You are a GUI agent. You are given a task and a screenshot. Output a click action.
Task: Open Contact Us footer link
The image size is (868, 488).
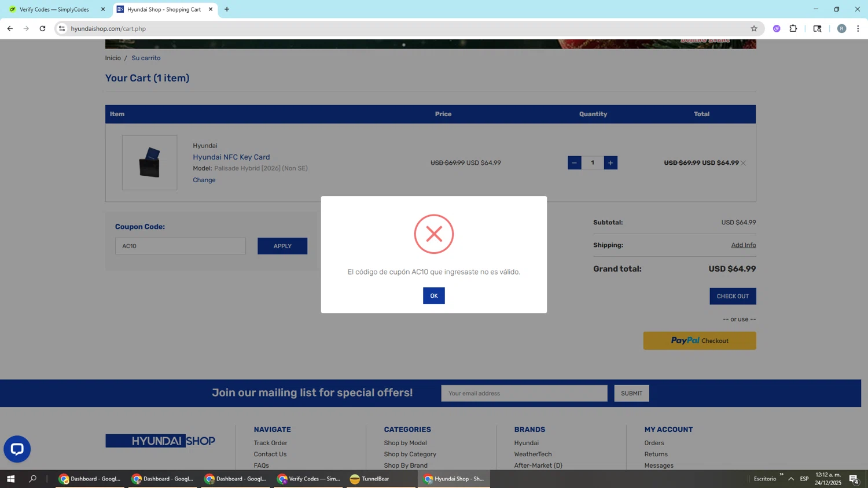[x=270, y=454]
